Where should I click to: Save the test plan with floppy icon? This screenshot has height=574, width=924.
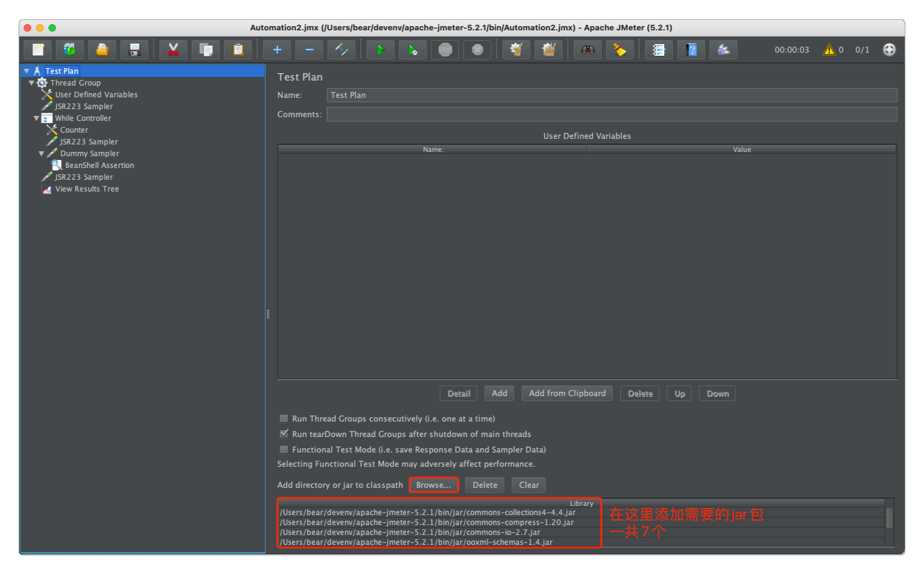click(x=135, y=50)
